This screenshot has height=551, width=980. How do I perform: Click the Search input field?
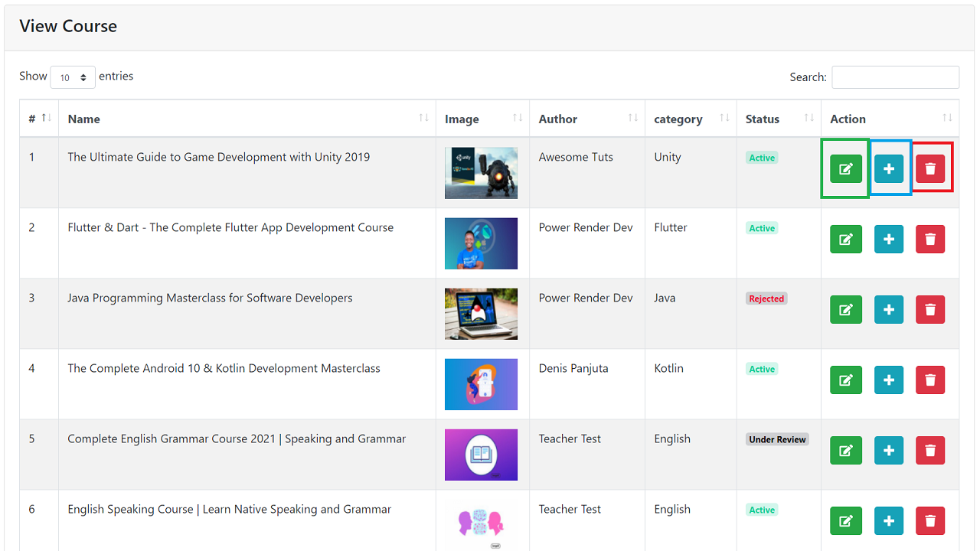click(x=895, y=77)
